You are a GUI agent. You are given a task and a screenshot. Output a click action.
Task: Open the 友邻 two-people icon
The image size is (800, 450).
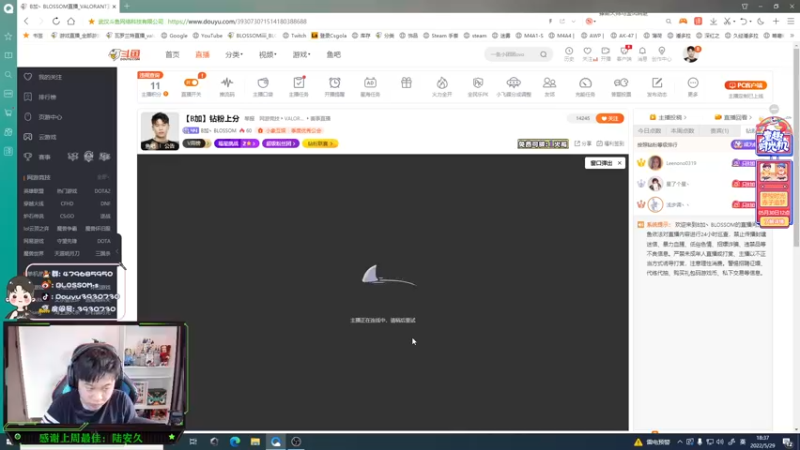[549, 83]
